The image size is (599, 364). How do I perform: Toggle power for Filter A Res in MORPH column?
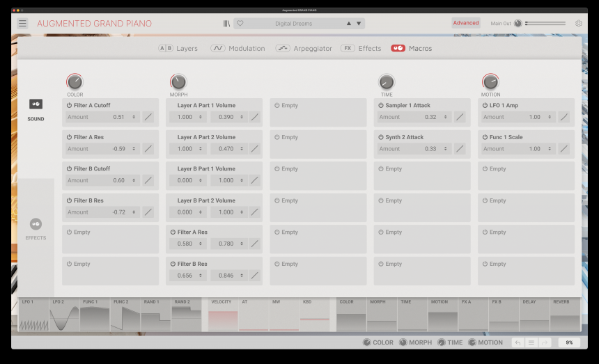pos(173,232)
